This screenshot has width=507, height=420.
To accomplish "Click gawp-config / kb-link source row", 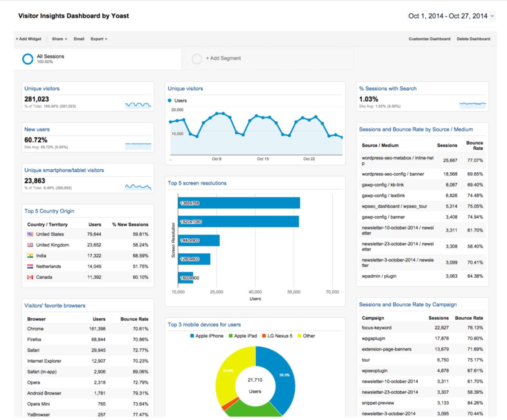I will point(422,185).
